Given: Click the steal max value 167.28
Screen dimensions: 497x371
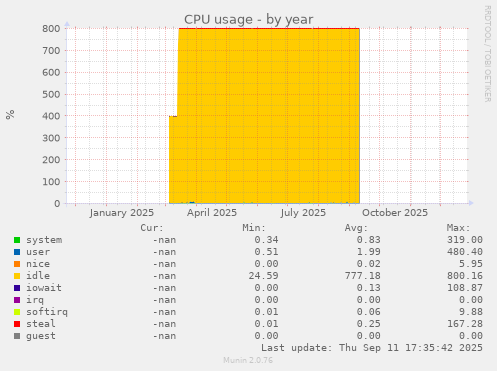Looking at the screenshot, I should [465, 324].
